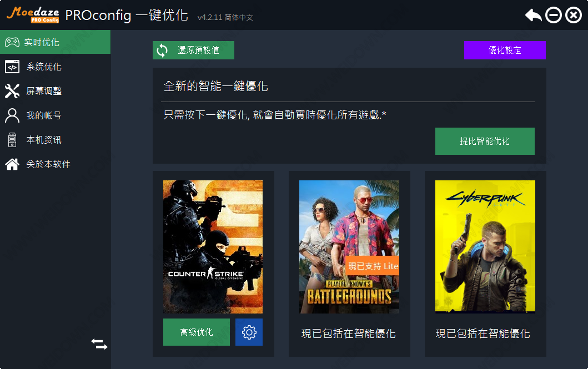
Task: Click the house icon beside 关於本软件
Action: pyautogui.click(x=12, y=164)
